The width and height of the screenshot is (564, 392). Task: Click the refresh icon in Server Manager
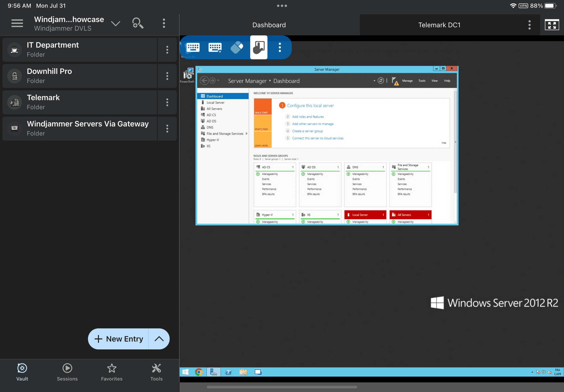pos(381,81)
